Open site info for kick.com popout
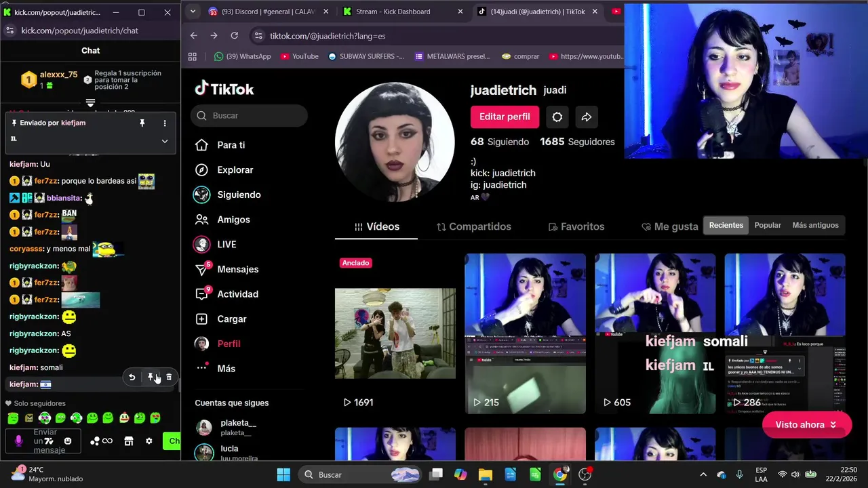 [9, 30]
